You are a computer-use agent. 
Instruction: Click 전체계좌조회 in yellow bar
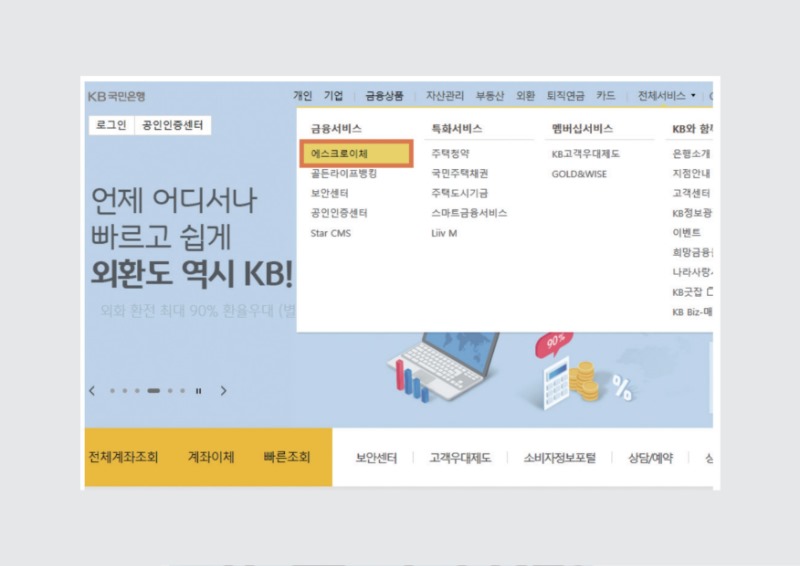point(124,457)
